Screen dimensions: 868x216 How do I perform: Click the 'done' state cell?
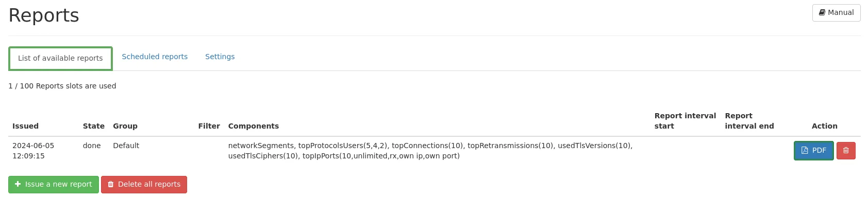coord(92,146)
